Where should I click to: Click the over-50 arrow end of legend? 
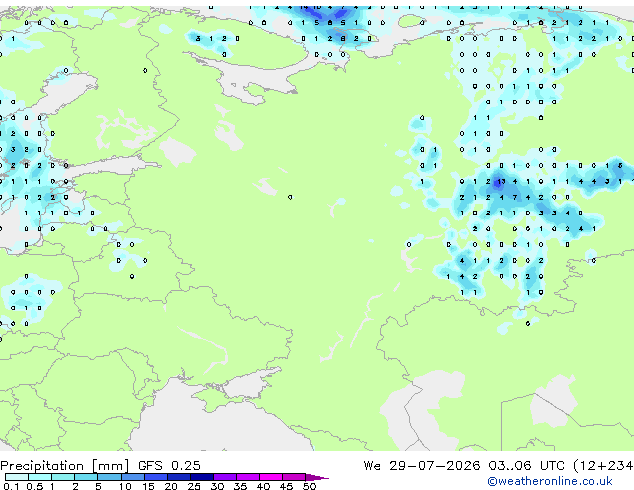click(317, 477)
